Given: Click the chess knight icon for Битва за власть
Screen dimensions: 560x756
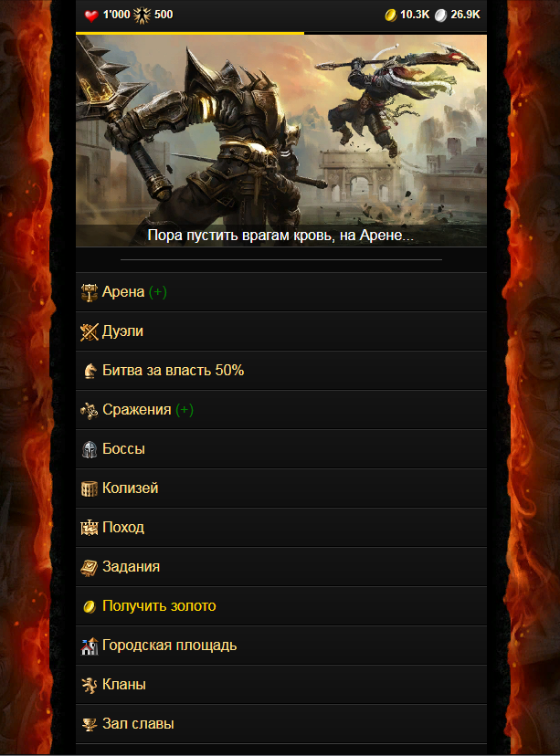Looking at the screenshot, I should [x=90, y=371].
